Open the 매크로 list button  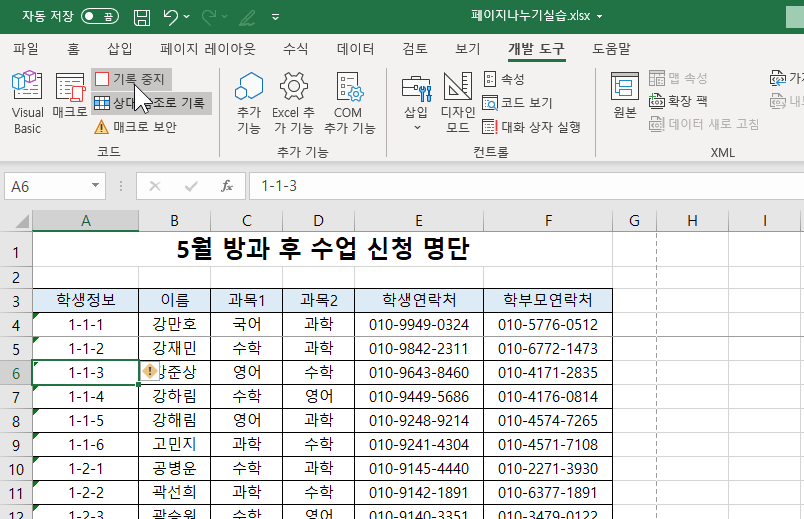coord(70,95)
